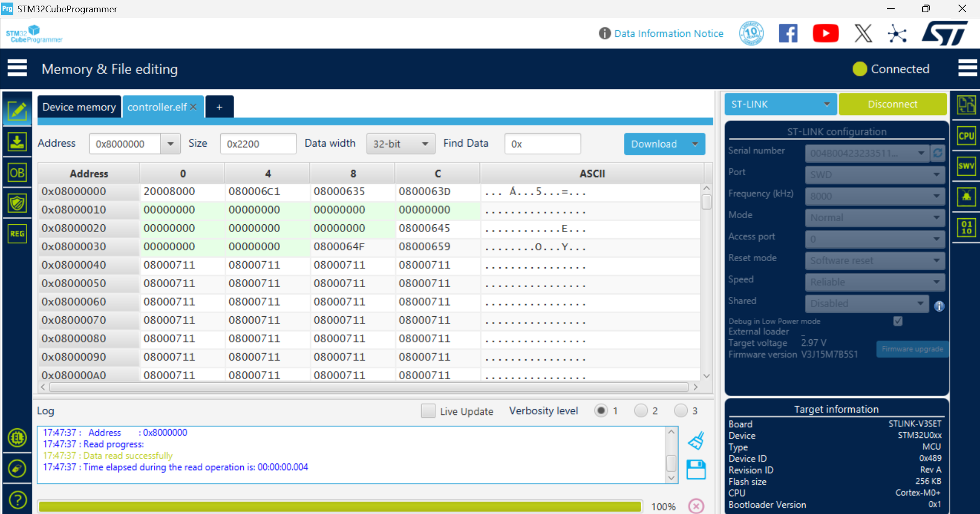Click the Find Data input field
980x514 pixels.
coord(543,144)
